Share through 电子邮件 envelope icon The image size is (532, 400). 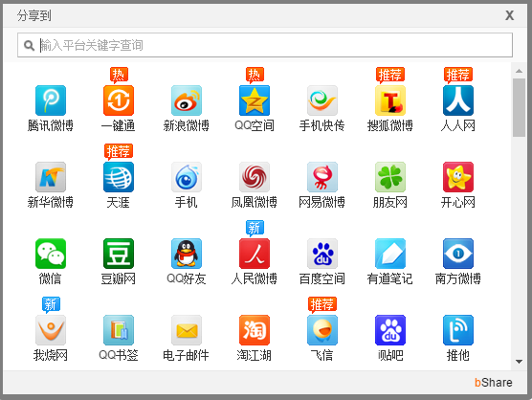187,330
